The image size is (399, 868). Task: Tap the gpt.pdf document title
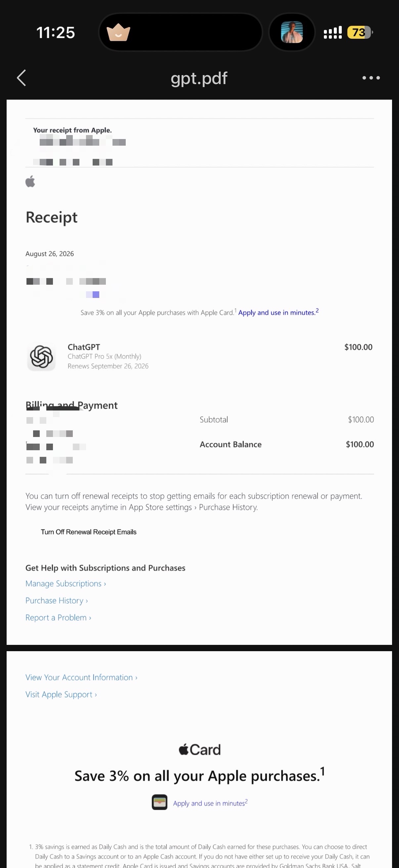[199, 78]
